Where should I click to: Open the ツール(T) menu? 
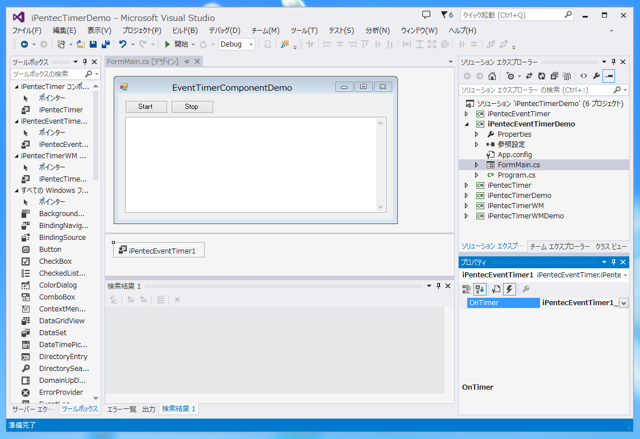pyautogui.click(x=304, y=31)
